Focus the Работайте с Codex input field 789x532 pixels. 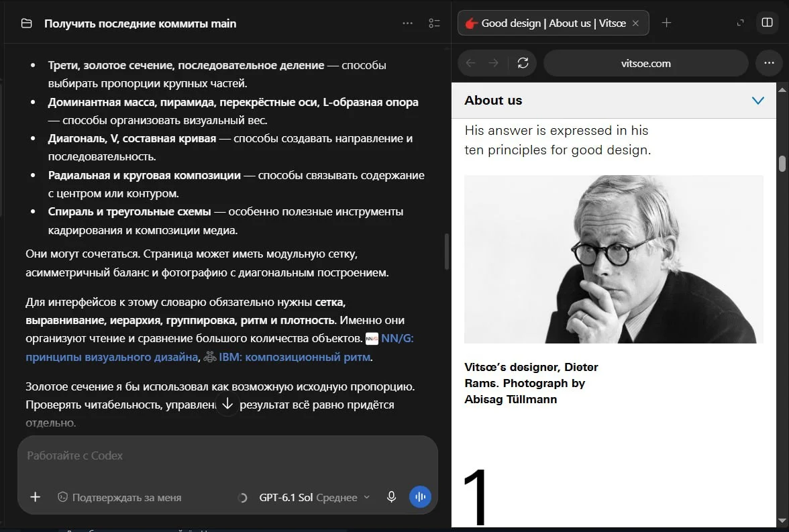pos(227,456)
